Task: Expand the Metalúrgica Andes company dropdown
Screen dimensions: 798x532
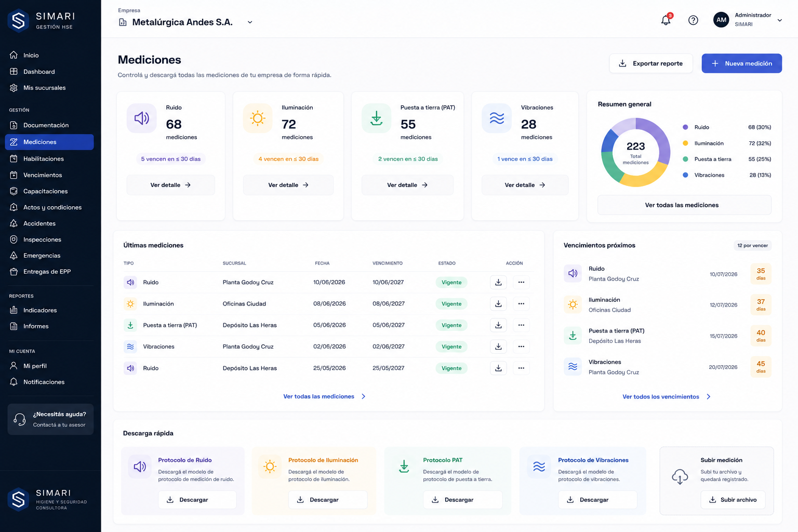Action: click(x=250, y=22)
